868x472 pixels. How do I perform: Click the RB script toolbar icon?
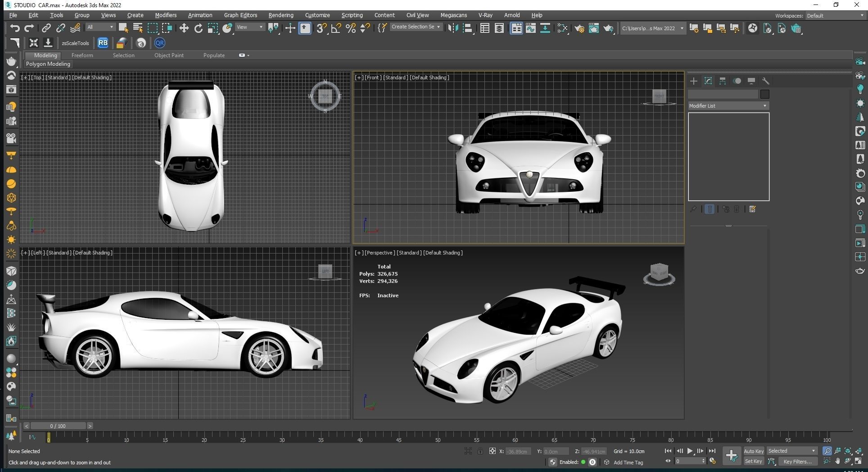[x=103, y=43]
